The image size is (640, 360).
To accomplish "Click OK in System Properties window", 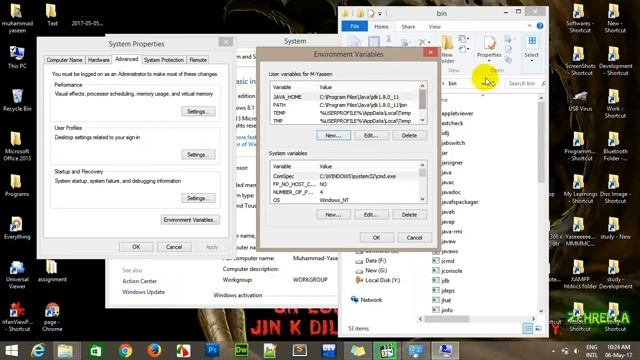I will (x=136, y=247).
